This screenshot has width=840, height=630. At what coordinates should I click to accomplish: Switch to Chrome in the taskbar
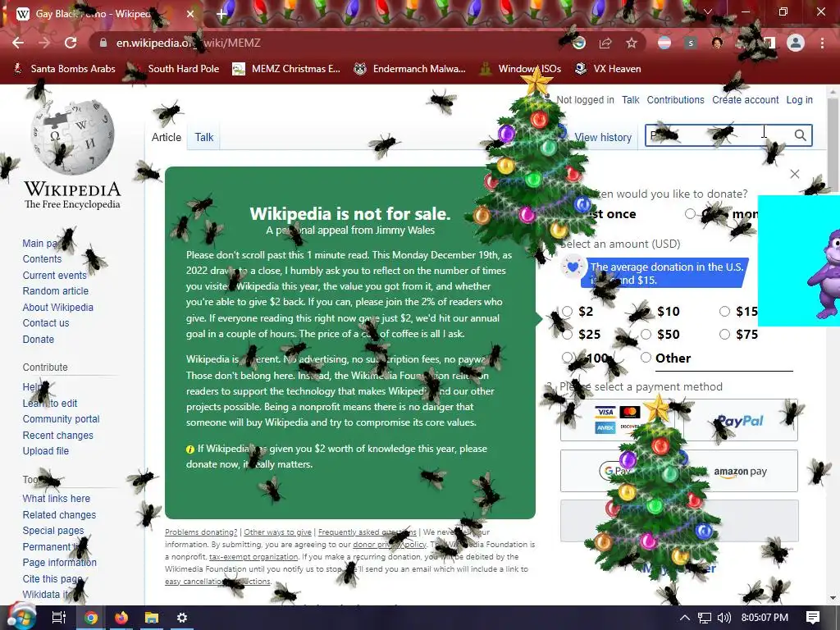(x=91, y=618)
